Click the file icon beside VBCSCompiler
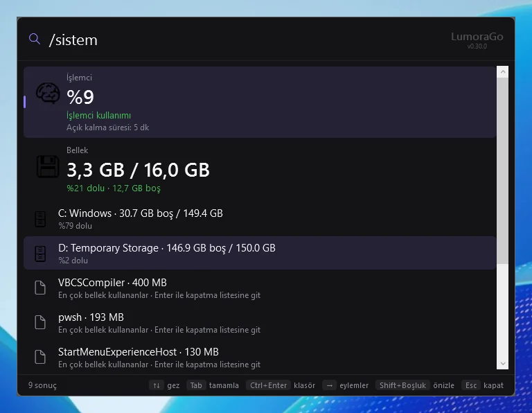 tap(40, 288)
